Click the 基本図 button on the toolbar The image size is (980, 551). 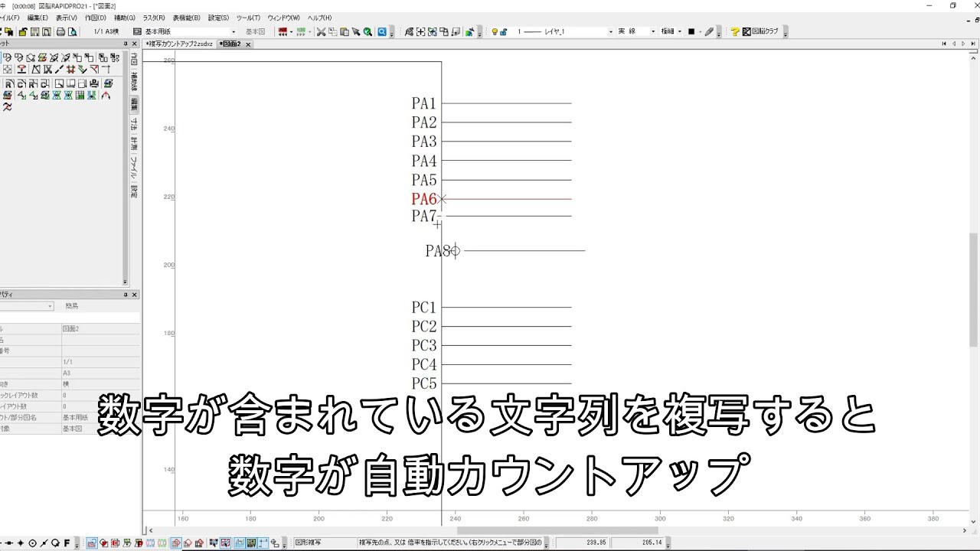(x=256, y=31)
